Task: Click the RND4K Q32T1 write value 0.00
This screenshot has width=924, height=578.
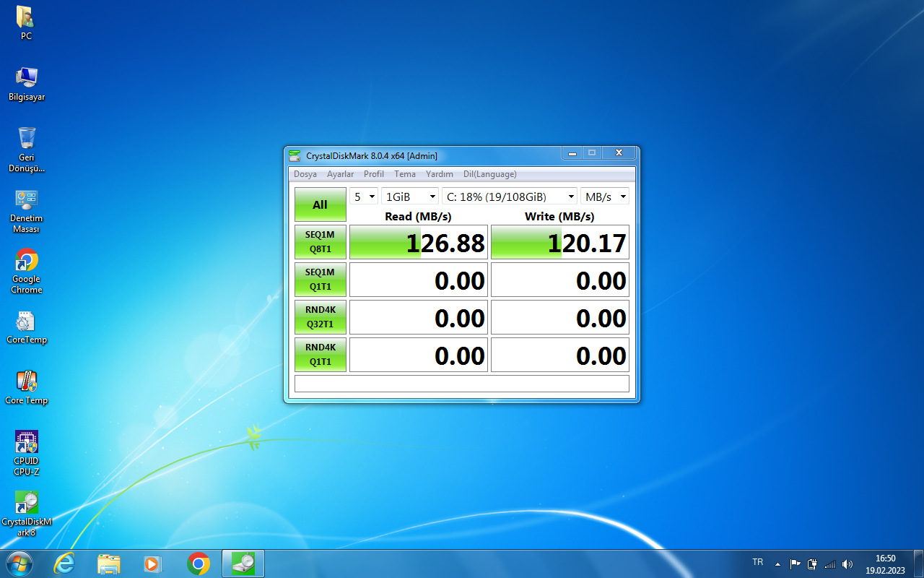Action: click(x=560, y=317)
